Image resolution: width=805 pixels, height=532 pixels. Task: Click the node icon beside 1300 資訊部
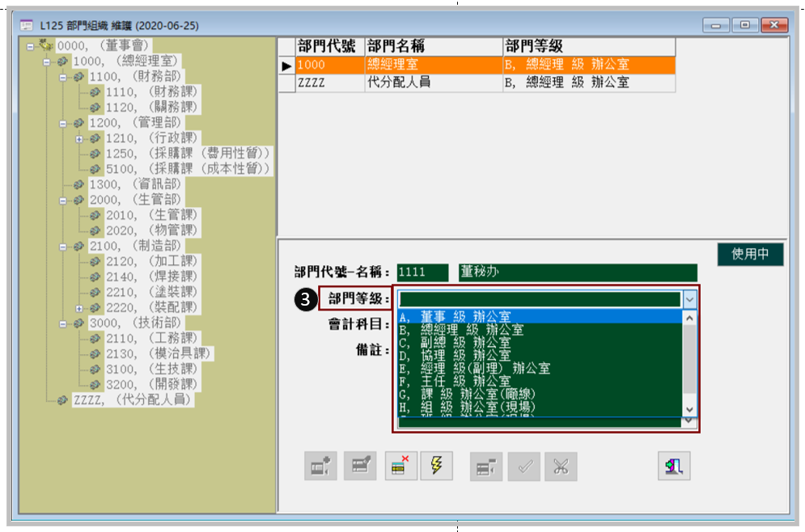coord(79,184)
